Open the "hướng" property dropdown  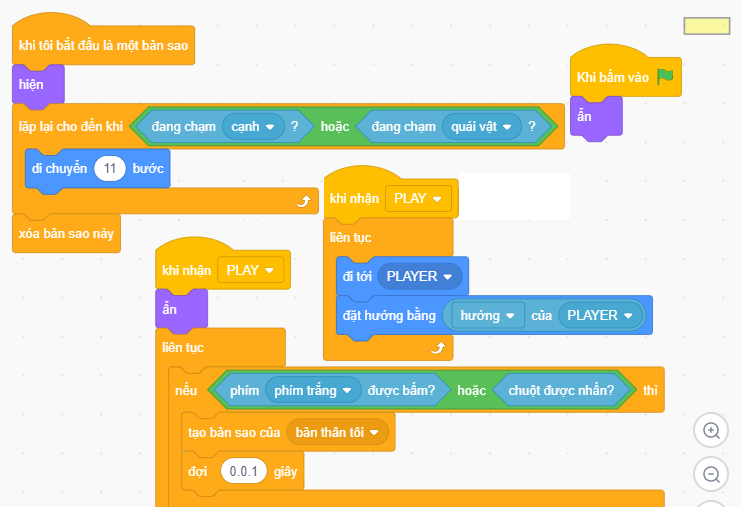click(487, 315)
